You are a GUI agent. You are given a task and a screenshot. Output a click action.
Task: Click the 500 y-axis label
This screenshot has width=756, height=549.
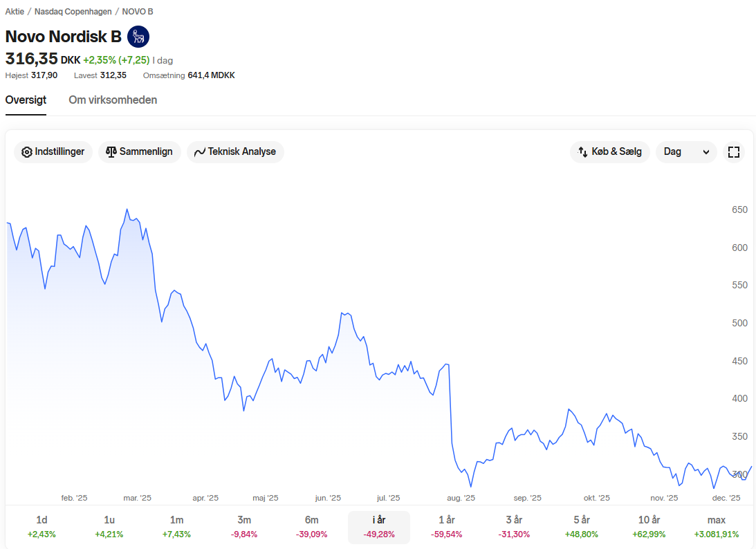(739, 323)
